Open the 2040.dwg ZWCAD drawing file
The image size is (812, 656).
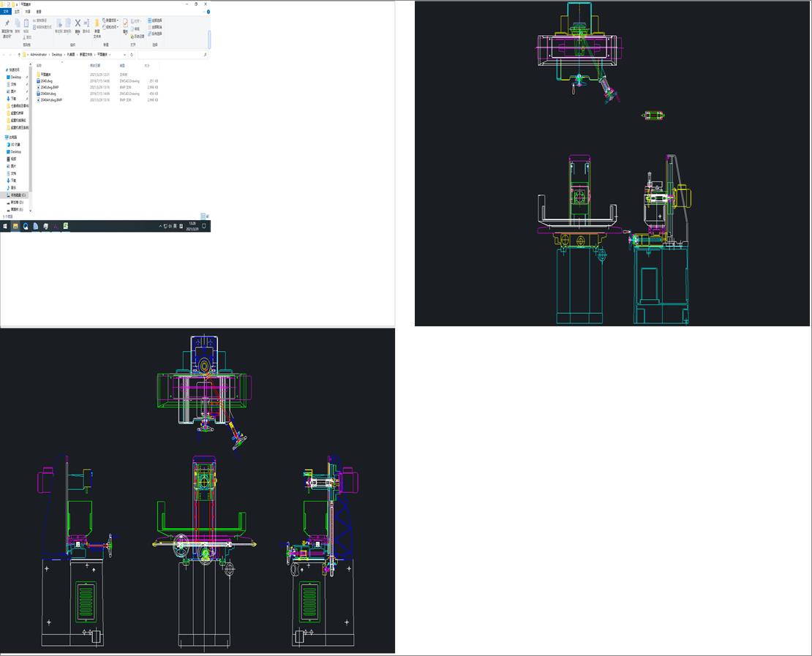coord(47,80)
